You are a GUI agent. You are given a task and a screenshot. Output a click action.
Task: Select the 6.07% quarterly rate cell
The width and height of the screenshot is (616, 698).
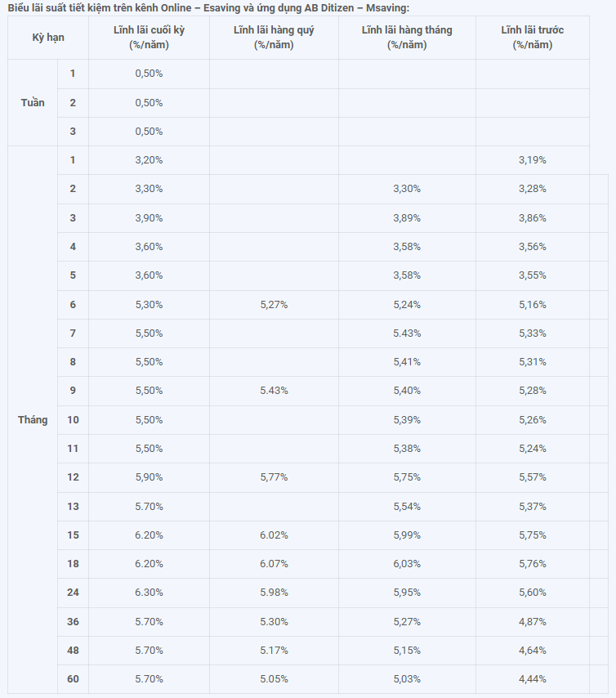(274, 564)
